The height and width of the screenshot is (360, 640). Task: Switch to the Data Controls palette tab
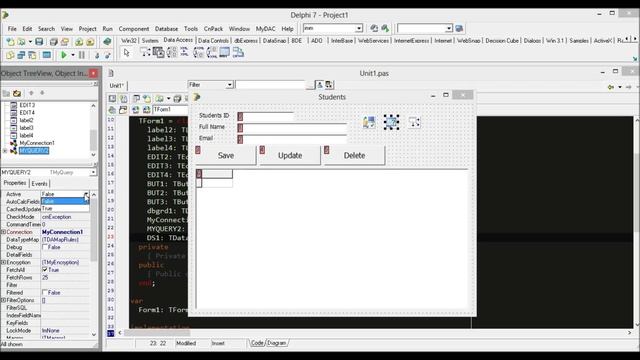click(213, 41)
